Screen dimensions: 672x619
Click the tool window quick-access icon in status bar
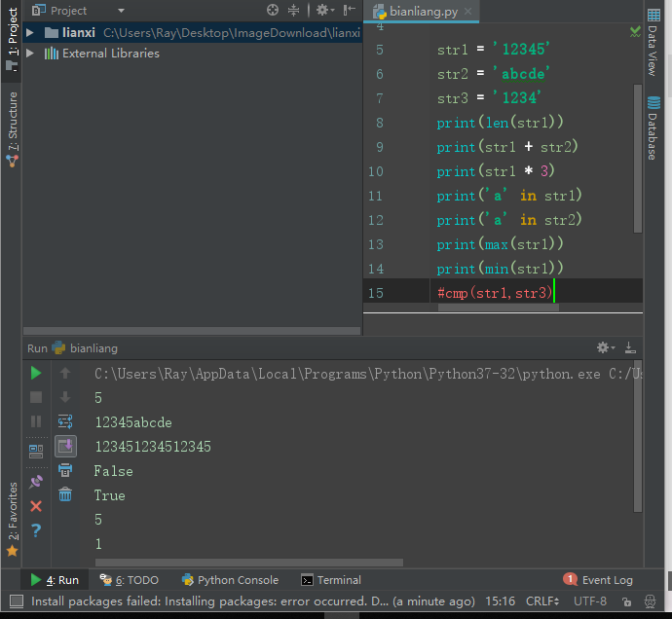(17, 601)
